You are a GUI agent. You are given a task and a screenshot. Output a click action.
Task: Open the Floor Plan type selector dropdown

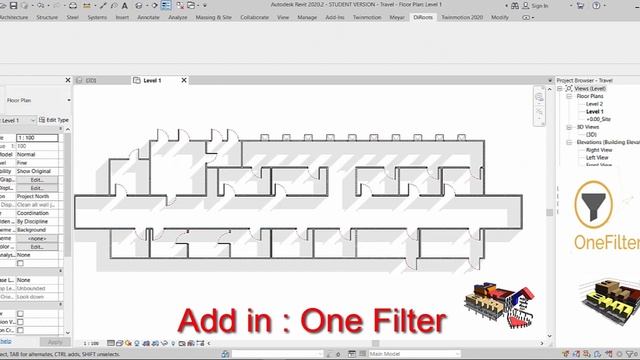[69, 100]
